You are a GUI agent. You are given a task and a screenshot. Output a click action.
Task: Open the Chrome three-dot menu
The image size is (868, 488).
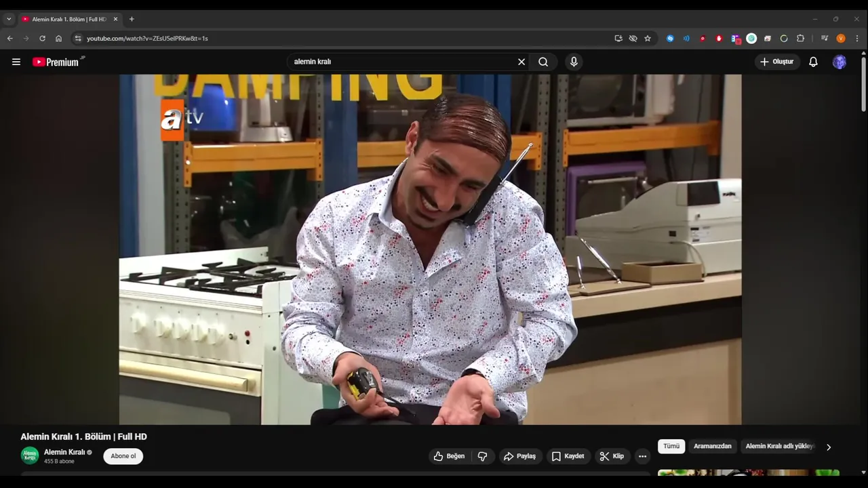857,39
